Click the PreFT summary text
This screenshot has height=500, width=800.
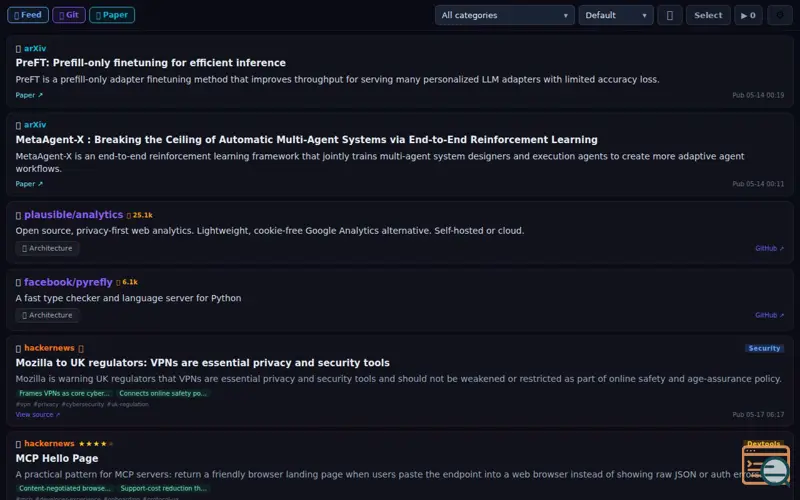[337, 80]
